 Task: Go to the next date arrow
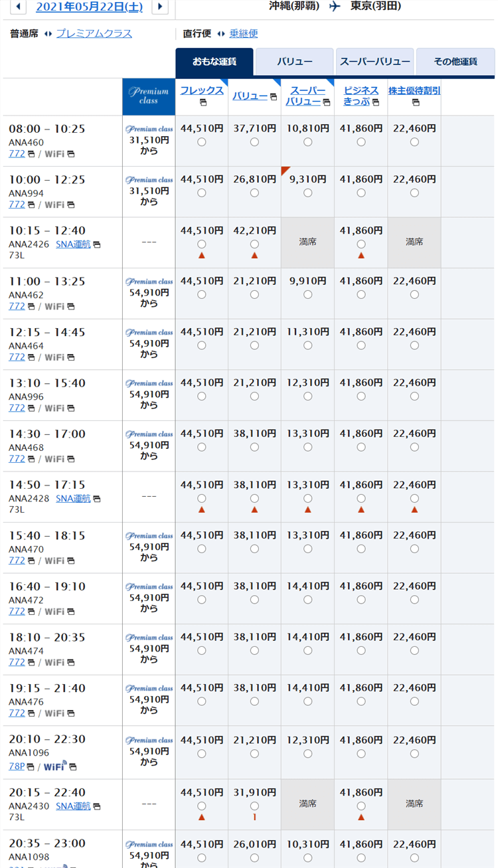(x=160, y=7)
